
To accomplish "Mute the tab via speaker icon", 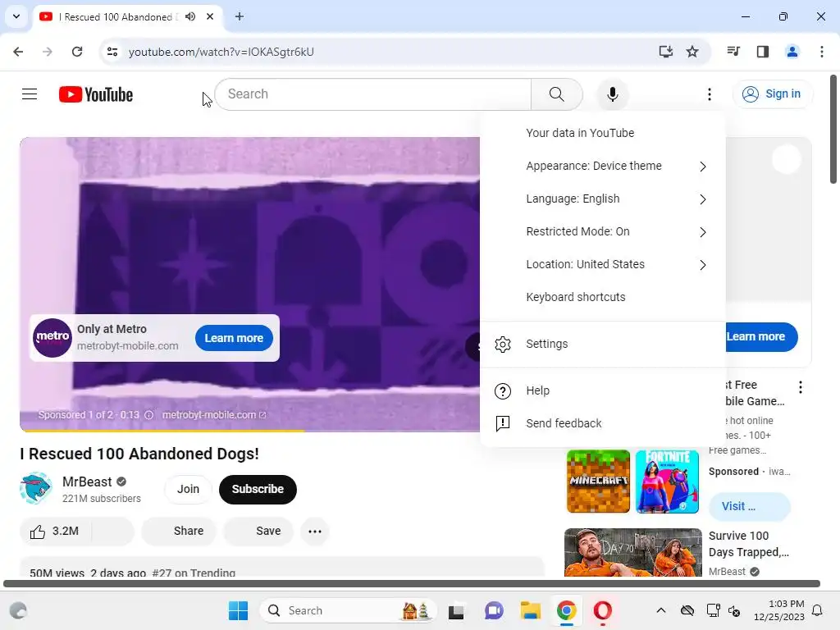I will click(190, 16).
